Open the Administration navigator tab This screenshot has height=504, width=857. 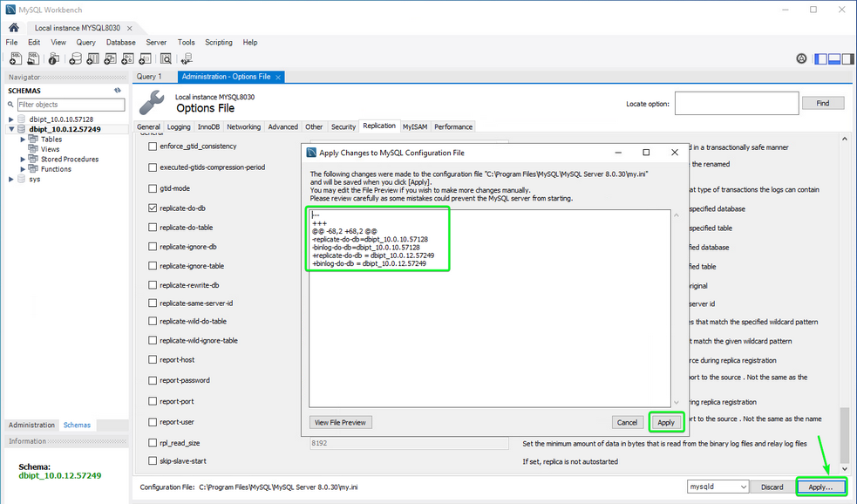(x=31, y=425)
